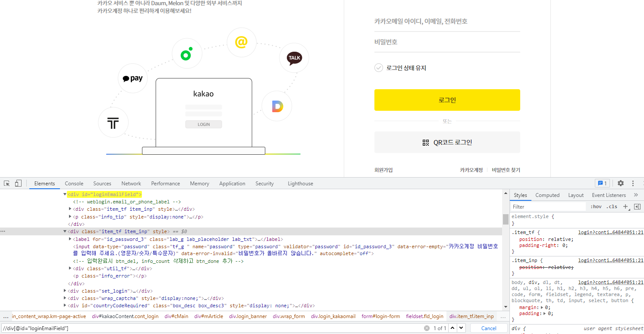644x334 pixels.
Task: Open stylesheet link beside .item_tf rule
Action: (x=611, y=232)
